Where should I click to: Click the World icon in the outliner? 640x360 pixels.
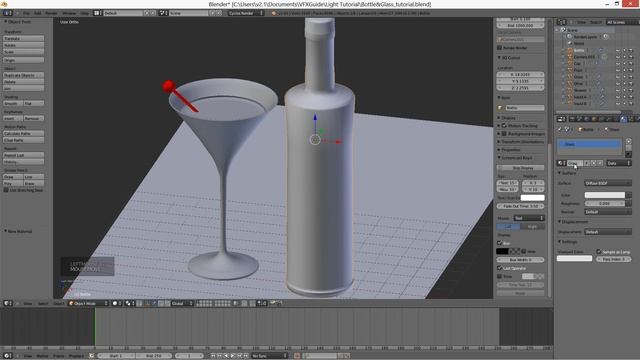[570, 43]
